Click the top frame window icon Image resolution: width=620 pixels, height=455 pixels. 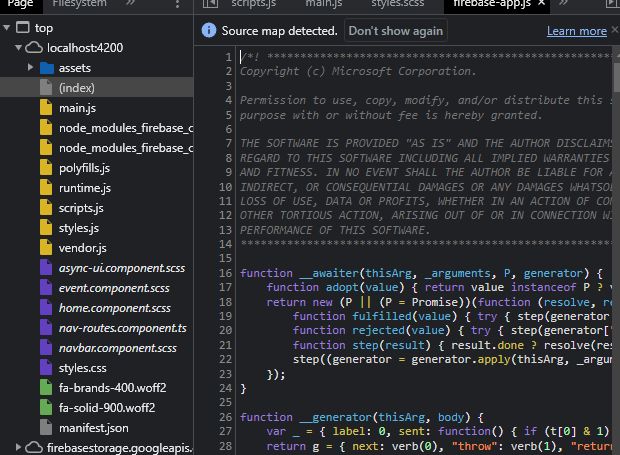pos(23,28)
